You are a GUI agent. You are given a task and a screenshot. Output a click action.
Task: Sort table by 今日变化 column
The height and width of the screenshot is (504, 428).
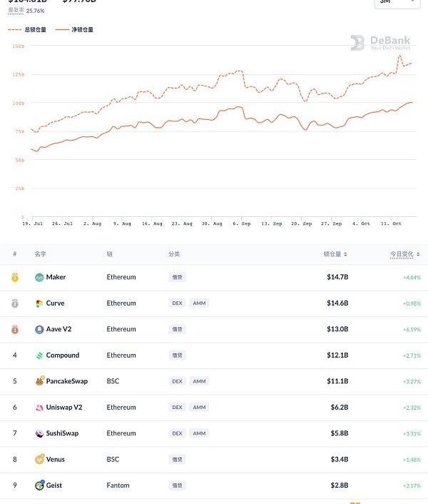(x=405, y=254)
